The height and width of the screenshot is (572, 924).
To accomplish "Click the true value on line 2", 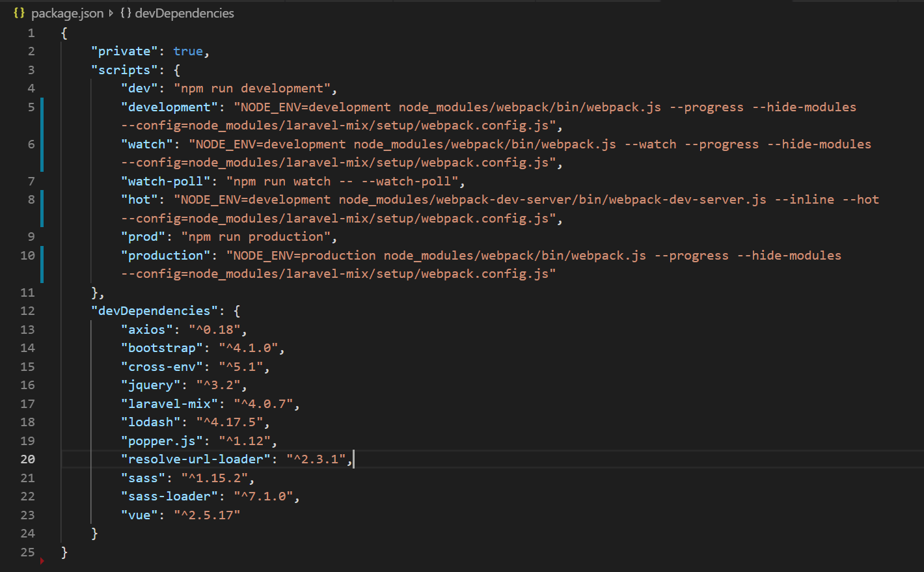I will tap(188, 51).
